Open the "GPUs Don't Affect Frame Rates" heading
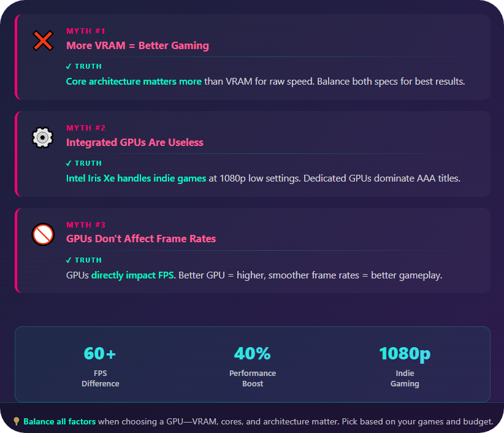 (x=141, y=239)
